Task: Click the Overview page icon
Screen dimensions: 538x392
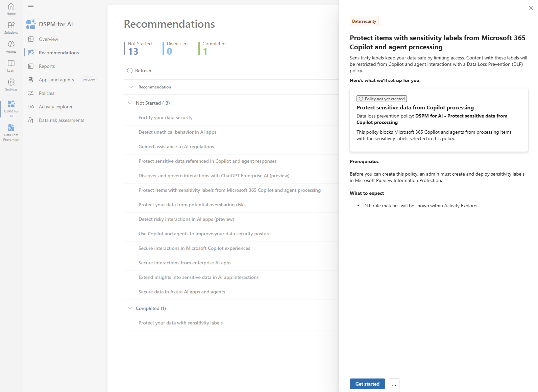Action: tap(31, 39)
